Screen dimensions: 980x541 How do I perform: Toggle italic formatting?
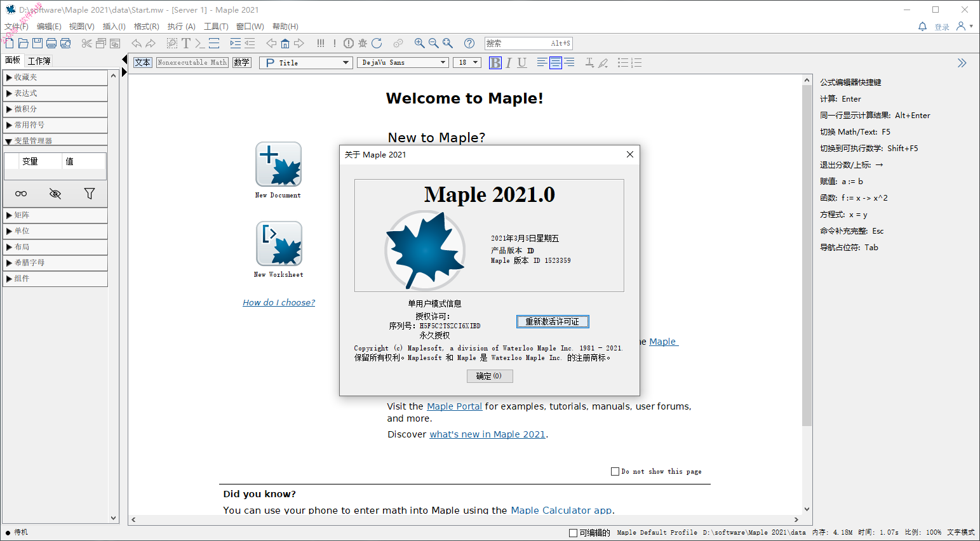tap(509, 62)
